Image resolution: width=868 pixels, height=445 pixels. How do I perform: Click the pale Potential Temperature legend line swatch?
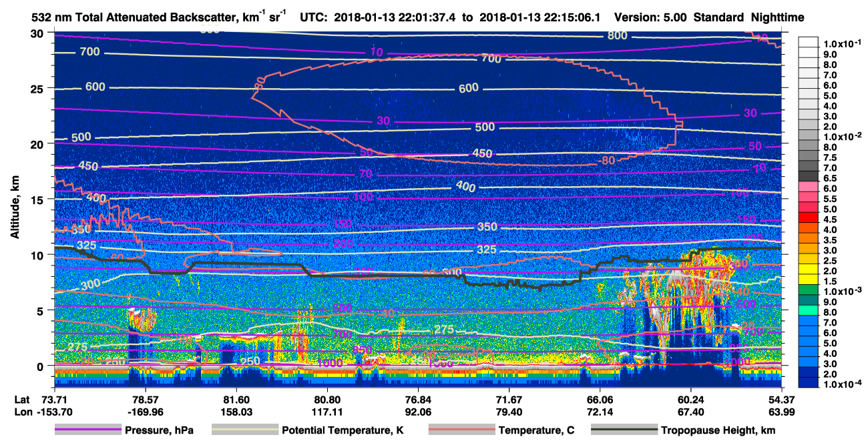[x=244, y=430]
